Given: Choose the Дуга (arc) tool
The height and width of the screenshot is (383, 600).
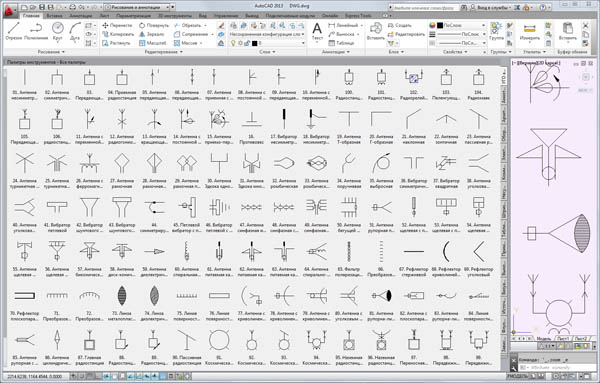Looking at the screenshot, I should (x=75, y=31).
